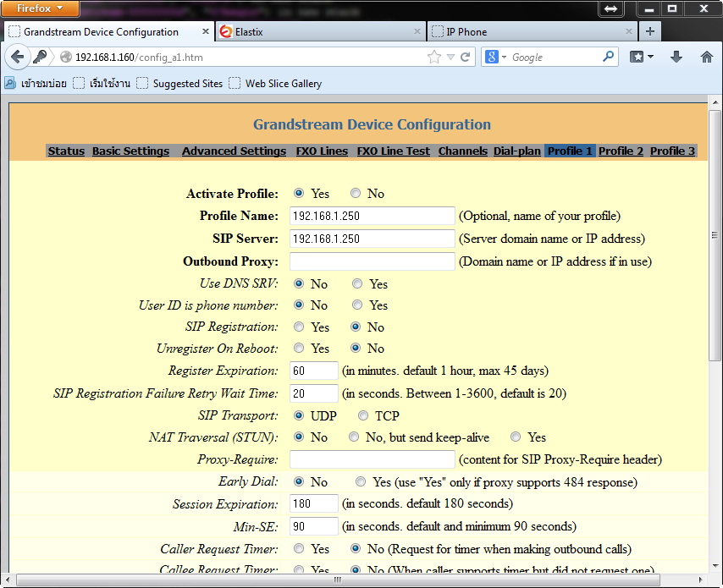This screenshot has width=723, height=588.
Task: Click the SIP Server input field
Action: [373, 239]
